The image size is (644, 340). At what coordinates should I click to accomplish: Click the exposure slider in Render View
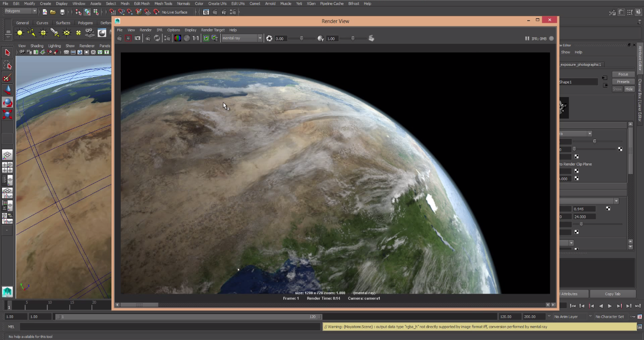301,38
